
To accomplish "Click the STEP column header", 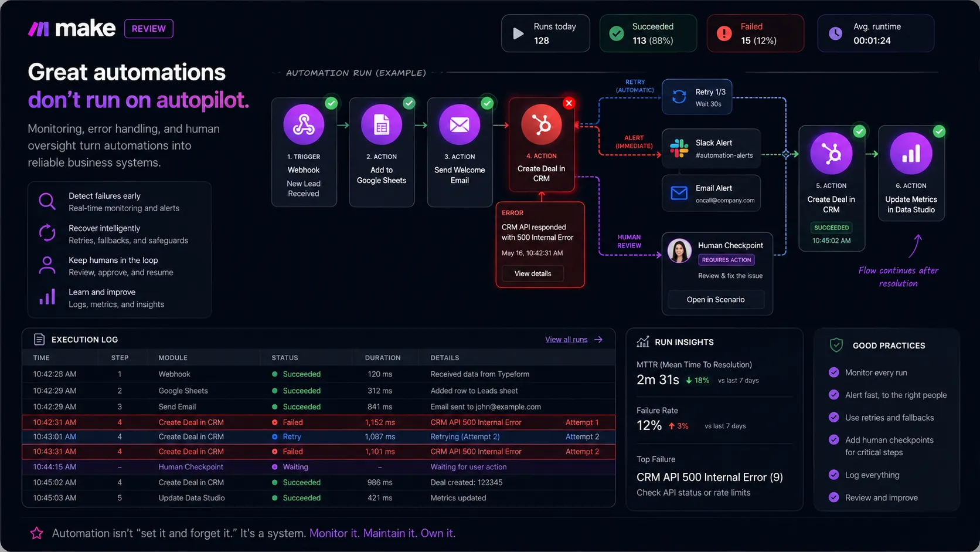I will click(120, 358).
